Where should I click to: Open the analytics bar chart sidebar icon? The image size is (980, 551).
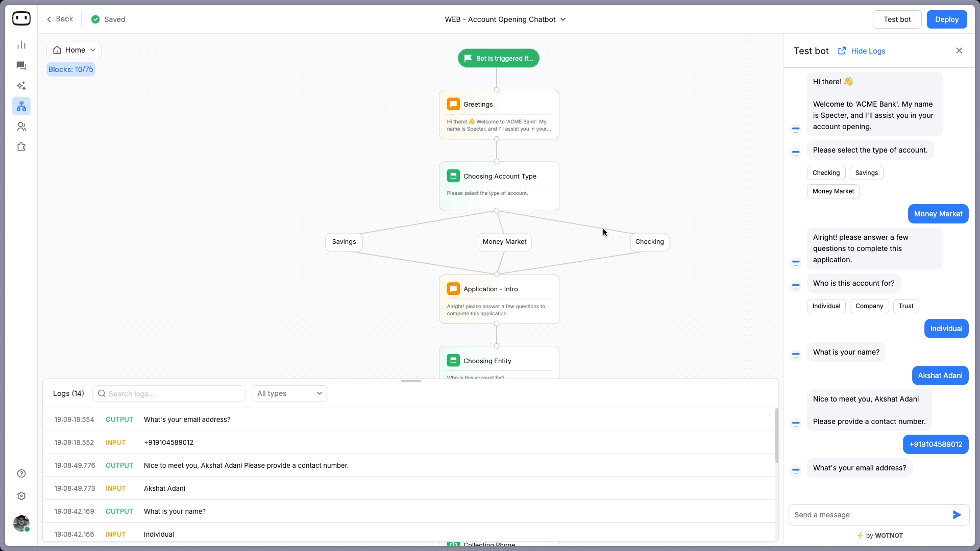(21, 45)
